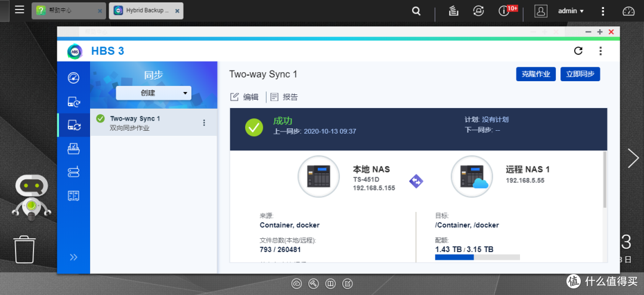Click the 克隆作业 button
Image resolution: width=644 pixels, height=295 pixels.
(536, 74)
